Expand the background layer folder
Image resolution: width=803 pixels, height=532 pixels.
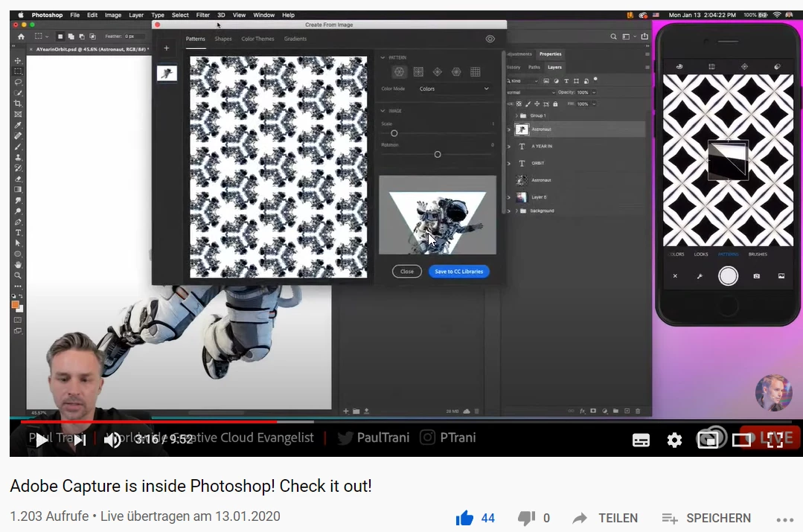coord(516,211)
